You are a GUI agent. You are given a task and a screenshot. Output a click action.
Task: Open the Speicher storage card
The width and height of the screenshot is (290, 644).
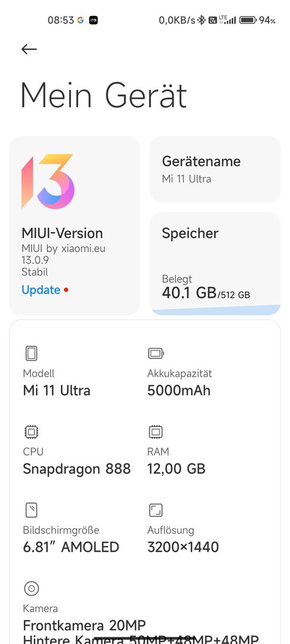[215, 264]
